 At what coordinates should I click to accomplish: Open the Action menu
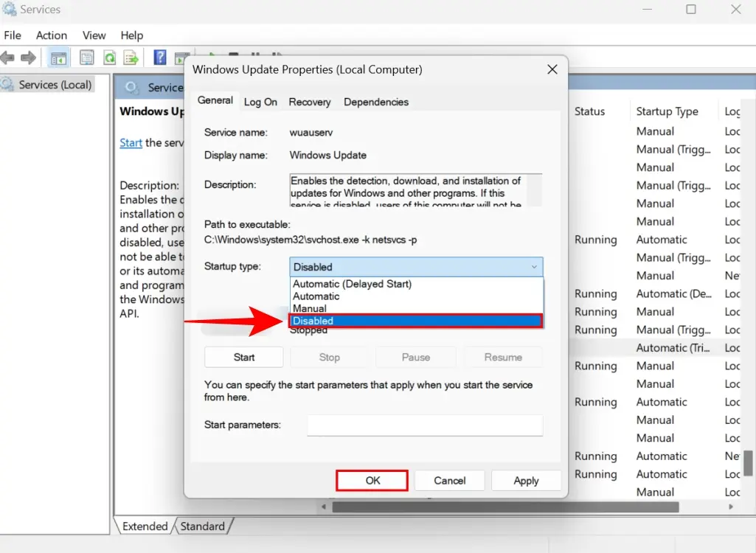(x=52, y=35)
